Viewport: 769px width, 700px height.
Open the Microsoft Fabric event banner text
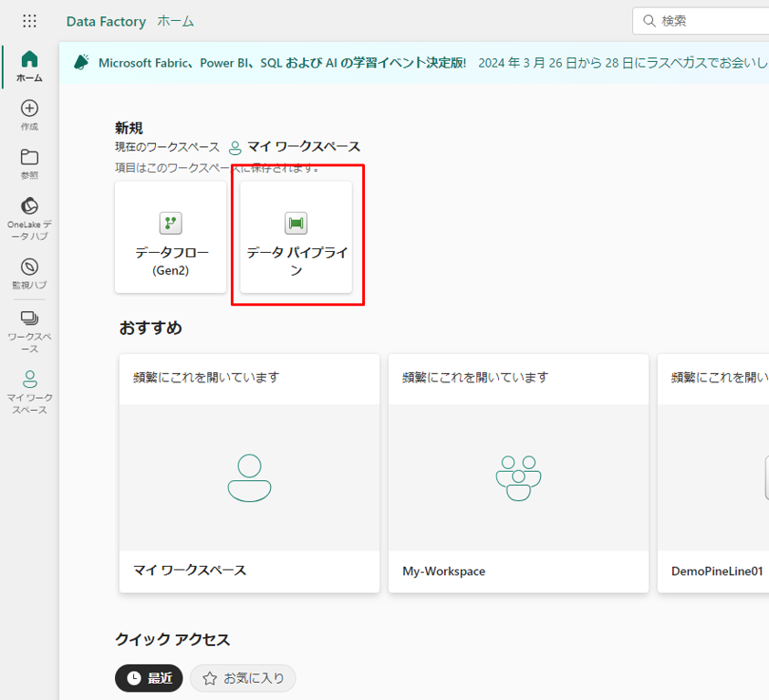pos(283,62)
